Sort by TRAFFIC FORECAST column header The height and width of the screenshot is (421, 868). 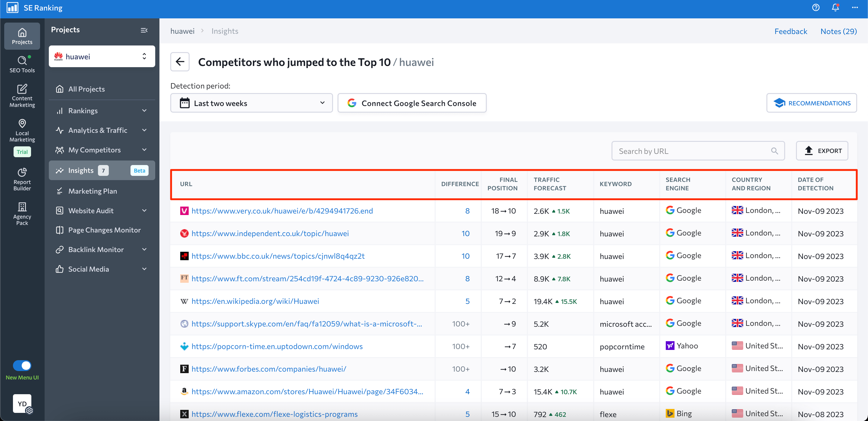coord(549,184)
